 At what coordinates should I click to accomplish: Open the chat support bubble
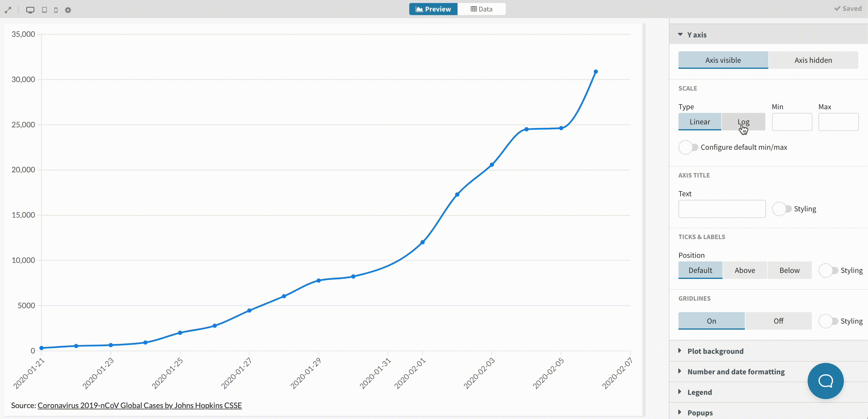tap(825, 381)
